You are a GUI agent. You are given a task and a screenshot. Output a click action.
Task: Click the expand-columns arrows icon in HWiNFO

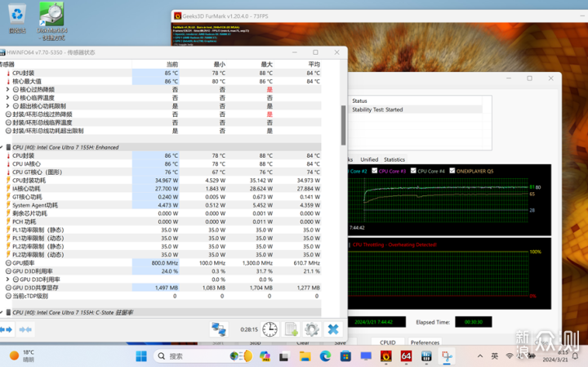click(6, 329)
